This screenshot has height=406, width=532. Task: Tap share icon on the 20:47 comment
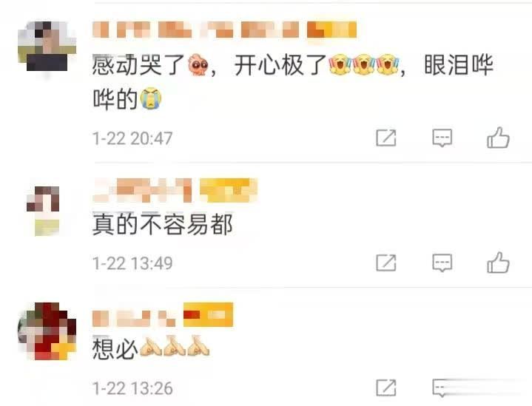386,138
